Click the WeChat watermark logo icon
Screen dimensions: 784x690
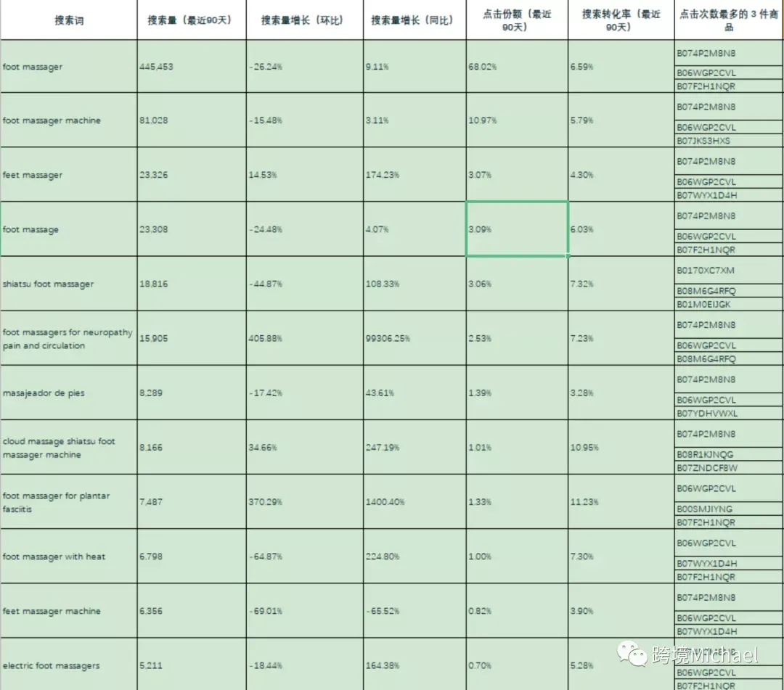click(x=632, y=654)
